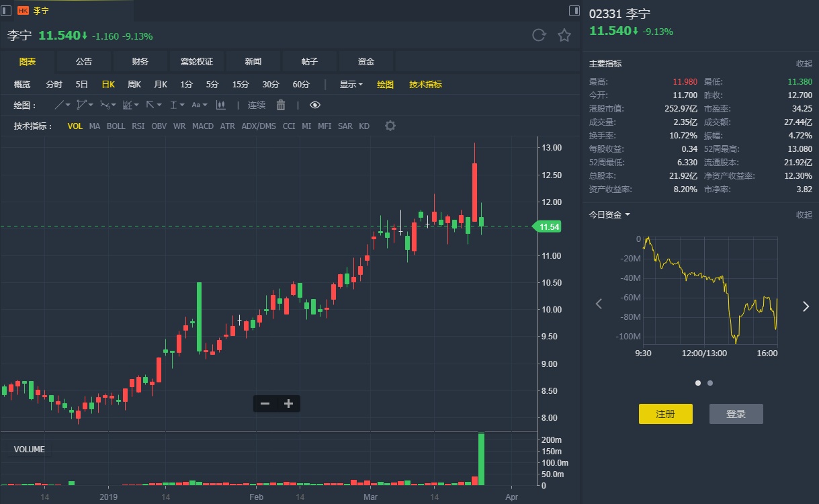The height and width of the screenshot is (504, 819).
Task: Open indicator settings gear icon
Action: pos(390,126)
